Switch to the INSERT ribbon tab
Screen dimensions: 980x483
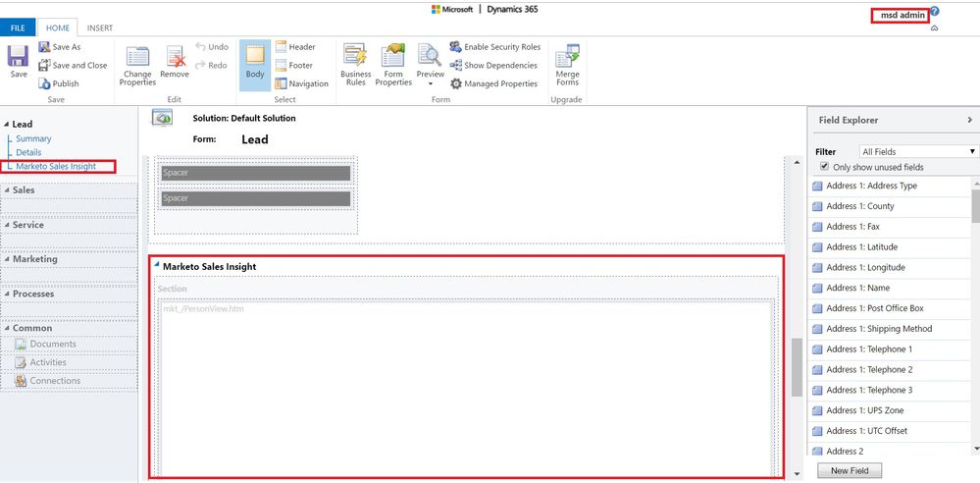[100, 28]
